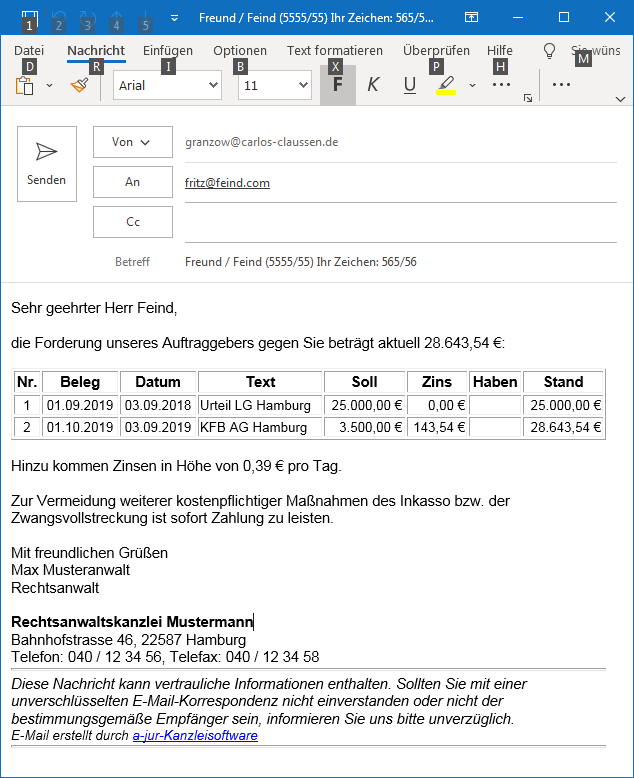The height and width of the screenshot is (778, 634).
Task: Toggle underline U formatting
Action: coord(410,85)
